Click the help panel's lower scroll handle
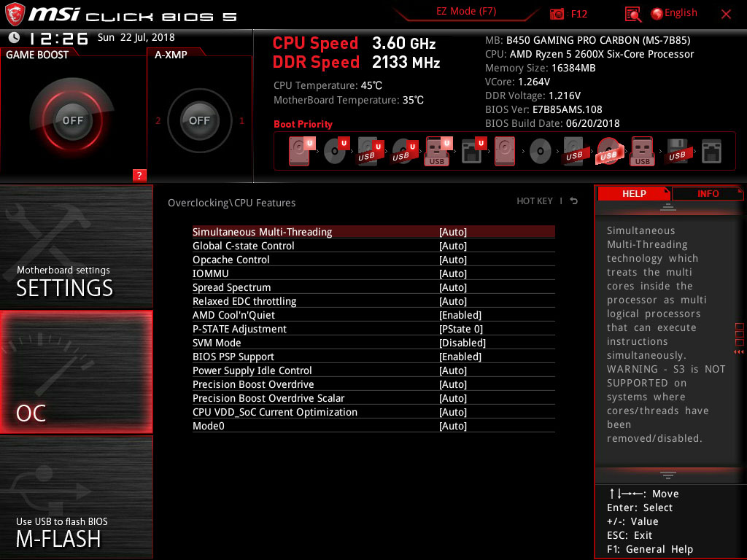The width and height of the screenshot is (747, 560). click(667, 475)
